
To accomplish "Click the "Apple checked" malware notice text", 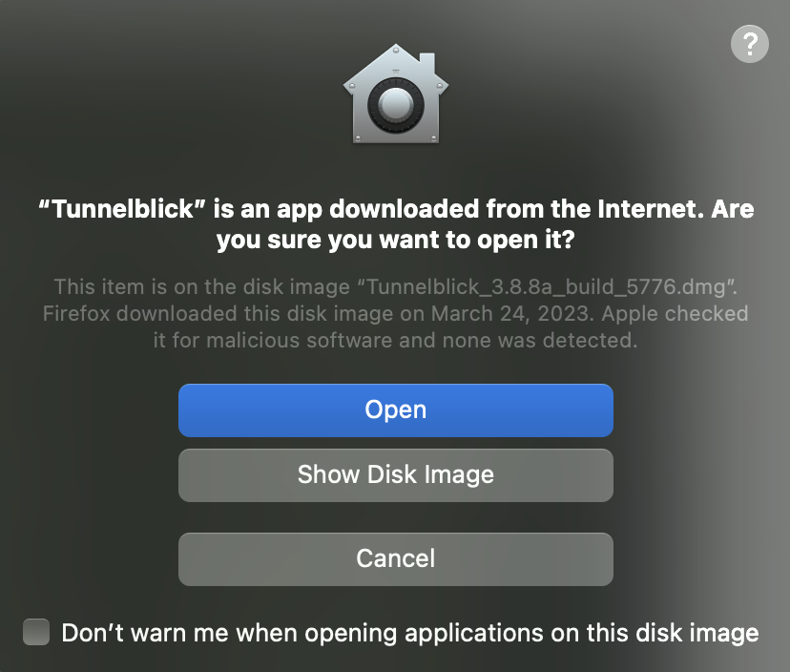I will pyautogui.click(x=675, y=313).
